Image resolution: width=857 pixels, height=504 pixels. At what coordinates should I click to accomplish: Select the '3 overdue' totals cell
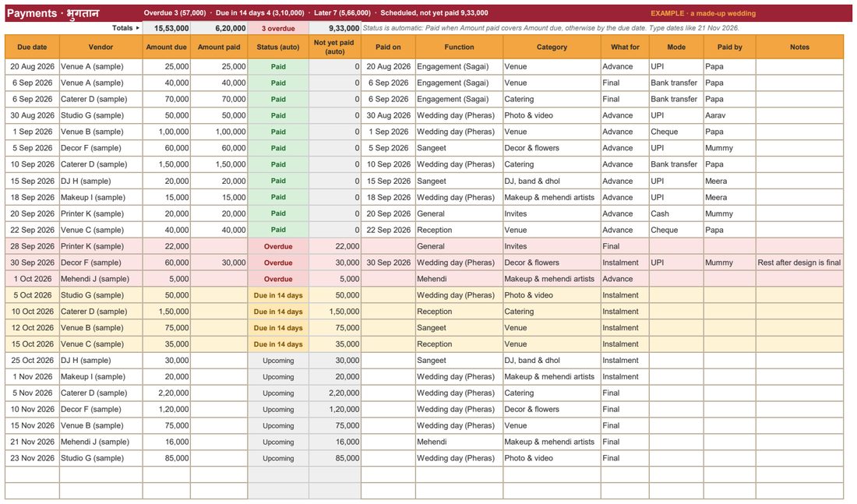[x=278, y=28]
